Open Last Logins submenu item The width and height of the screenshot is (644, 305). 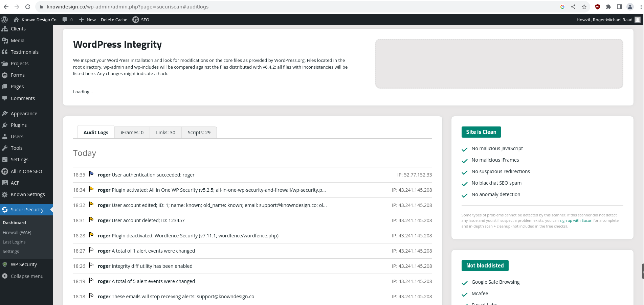pyautogui.click(x=14, y=242)
